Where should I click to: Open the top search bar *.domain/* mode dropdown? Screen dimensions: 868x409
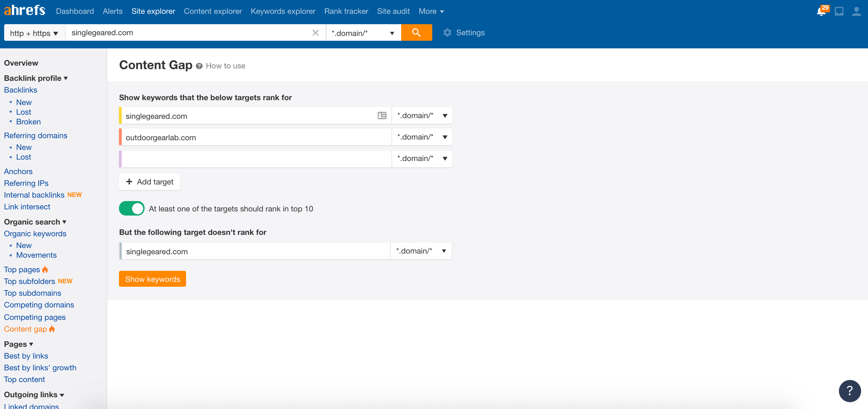[x=363, y=33]
